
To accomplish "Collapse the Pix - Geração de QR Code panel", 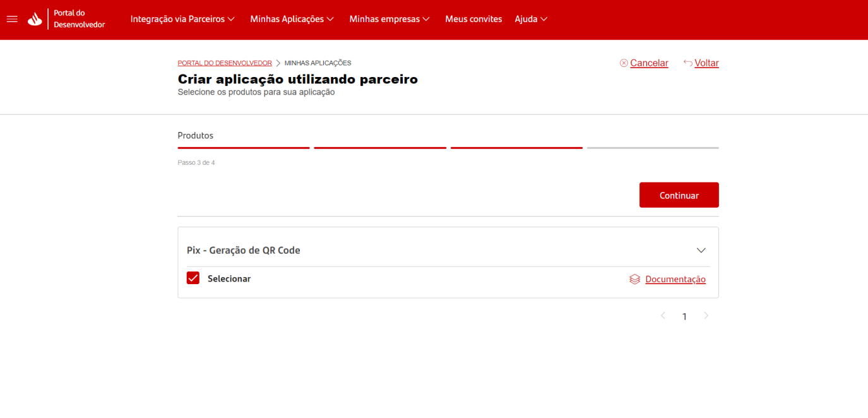I will point(701,251).
